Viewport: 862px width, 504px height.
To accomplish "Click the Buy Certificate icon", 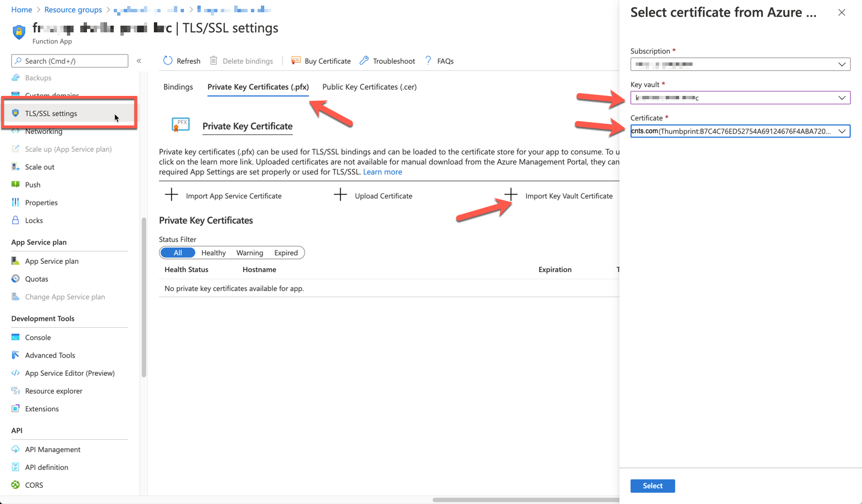I will pyautogui.click(x=296, y=61).
